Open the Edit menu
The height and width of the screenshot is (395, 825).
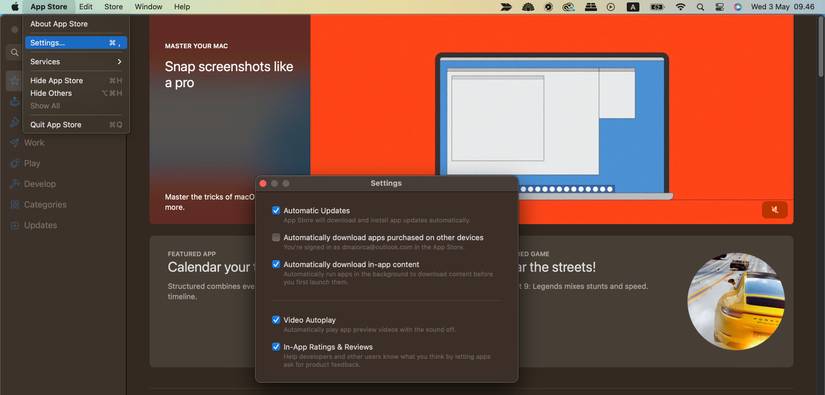86,7
